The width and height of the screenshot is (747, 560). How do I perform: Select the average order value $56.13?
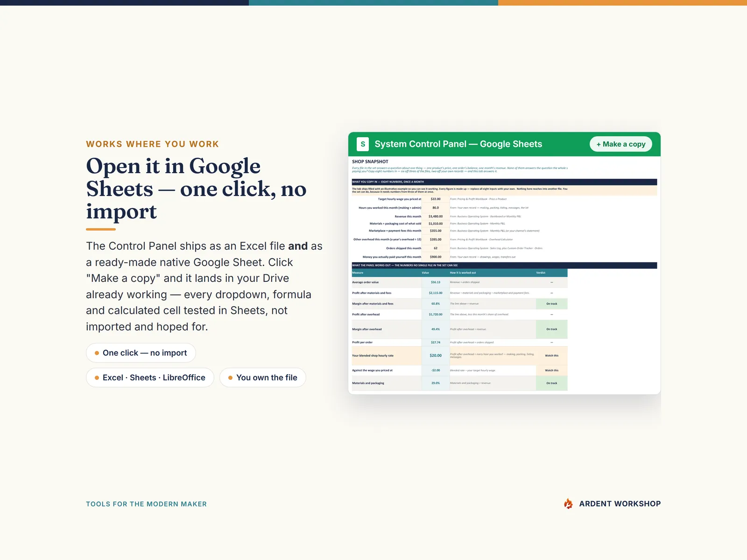coord(436,282)
